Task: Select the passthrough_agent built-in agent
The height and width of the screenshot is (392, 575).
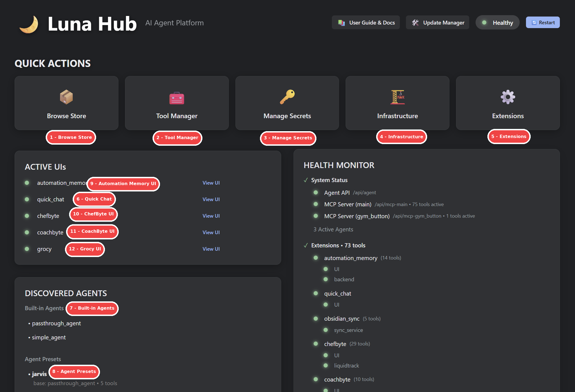Action: pyautogui.click(x=56, y=323)
